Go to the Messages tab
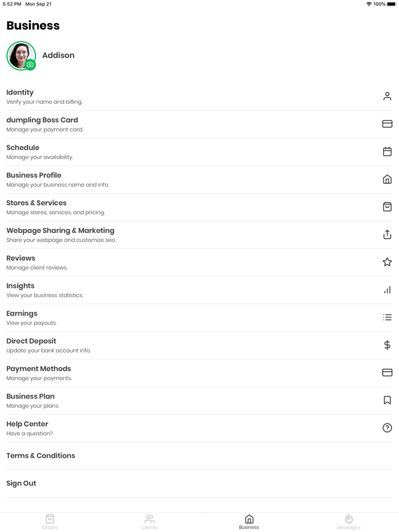 point(349,521)
